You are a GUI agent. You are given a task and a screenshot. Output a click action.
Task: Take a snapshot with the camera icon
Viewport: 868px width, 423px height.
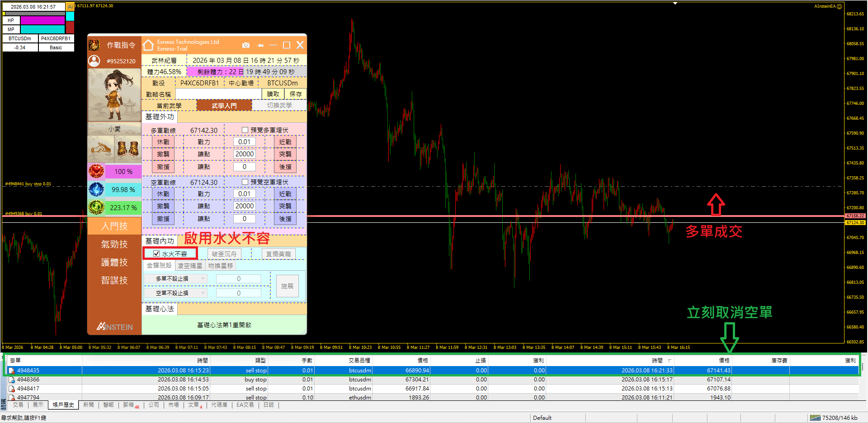(246, 45)
